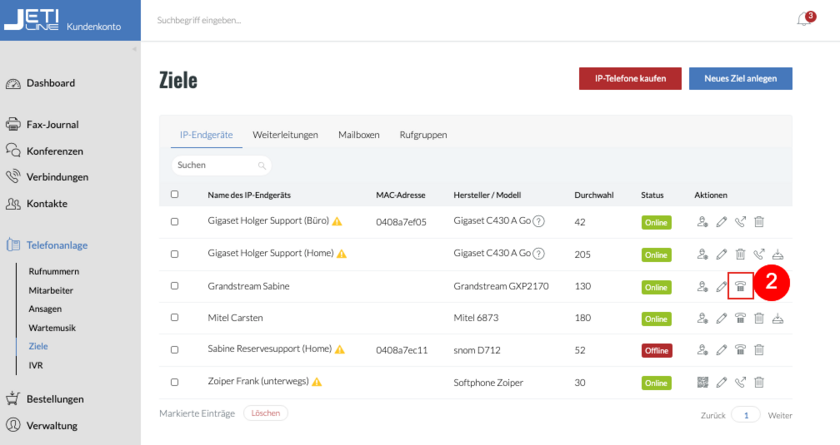
Task: Click the IP-Telefone kaufen button
Action: 630,79
